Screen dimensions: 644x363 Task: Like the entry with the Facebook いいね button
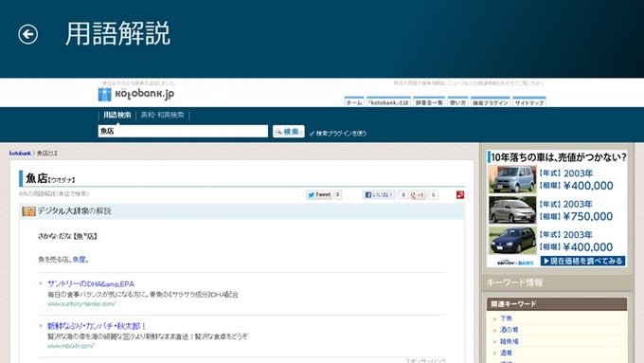(x=379, y=195)
